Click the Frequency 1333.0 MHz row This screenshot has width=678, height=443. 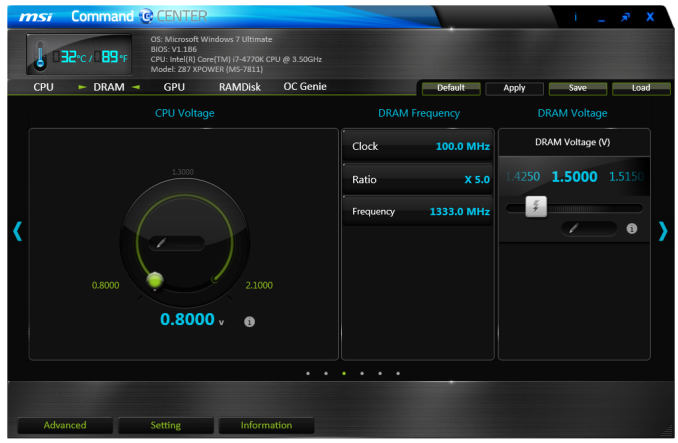click(x=418, y=211)
